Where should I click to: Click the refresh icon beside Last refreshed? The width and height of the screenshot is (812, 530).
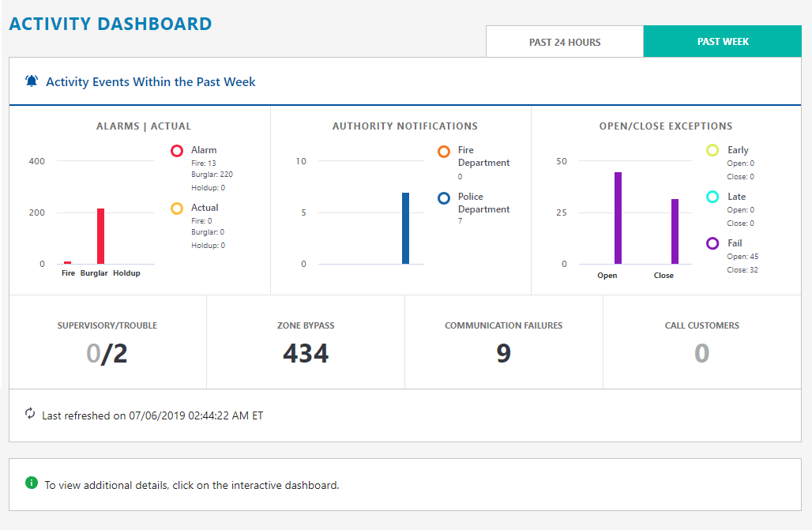click(30, 414)
